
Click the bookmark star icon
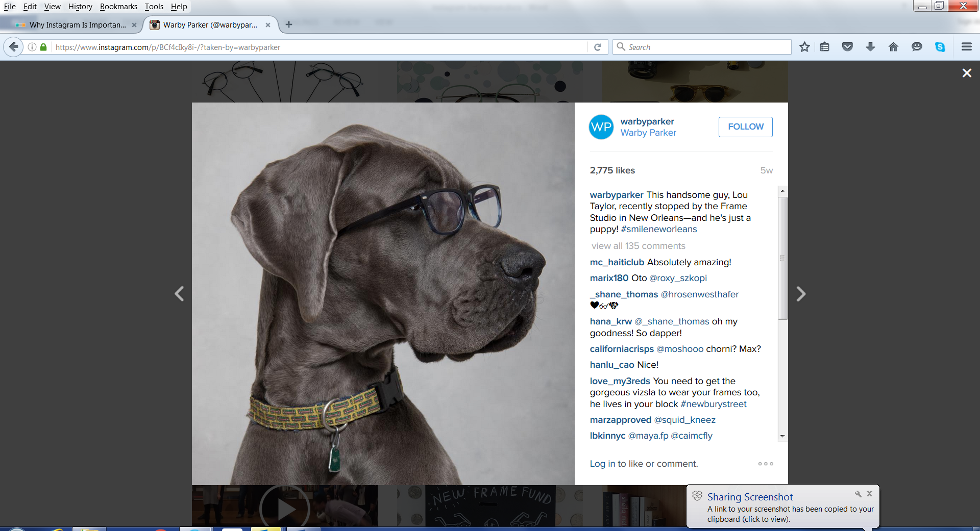tap(804, 47)
